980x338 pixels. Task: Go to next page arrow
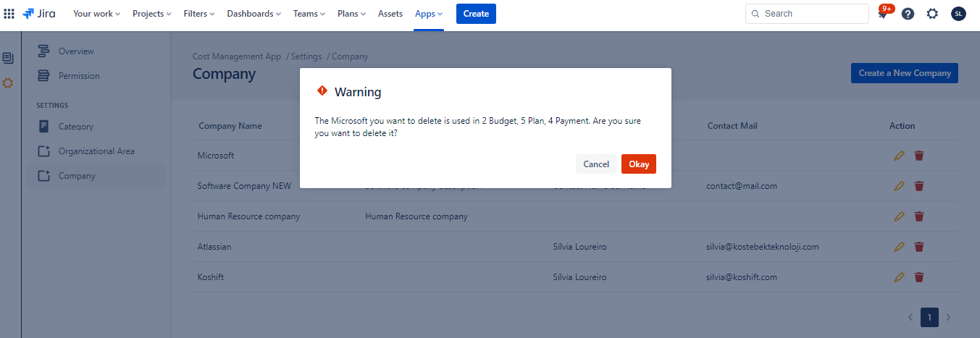[x=948, y=317]
